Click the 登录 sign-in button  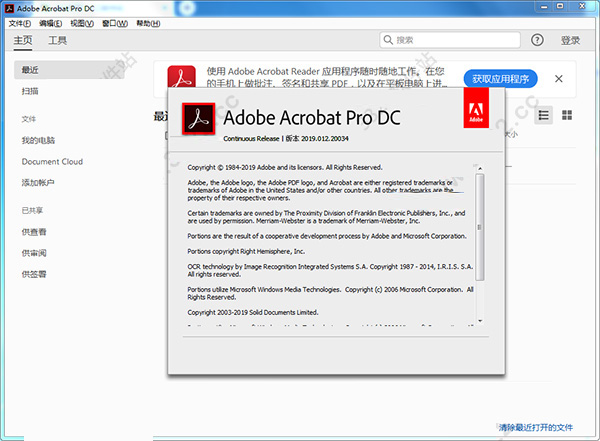[x=570, y=40]
